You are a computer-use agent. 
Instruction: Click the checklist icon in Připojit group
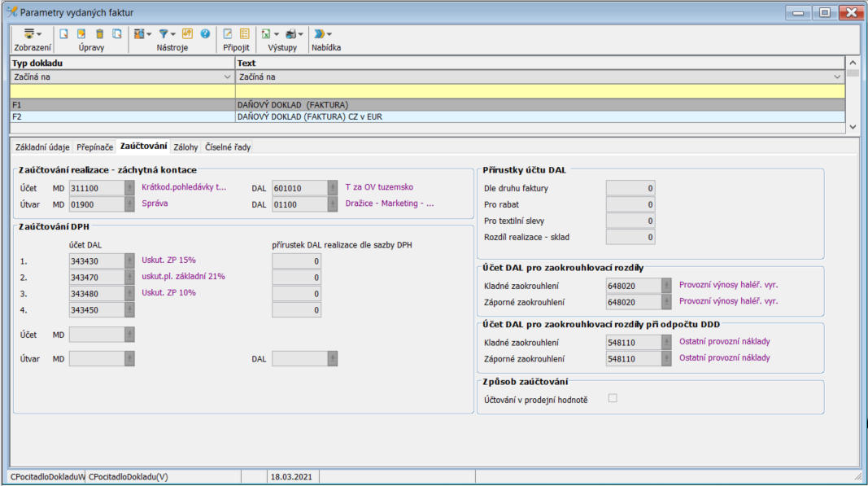pos(245,34)
